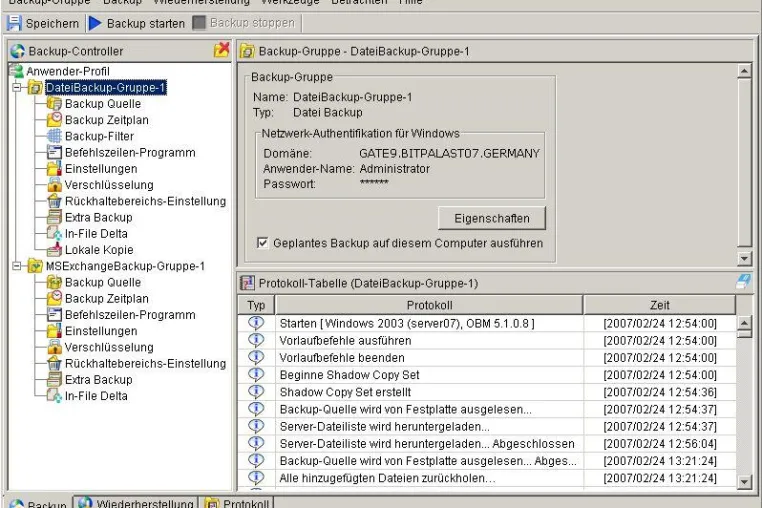
Task: Select Befehlszeilen-Programm under MSExchangeBackup-Gruppe-1
Action: (130, 315)
